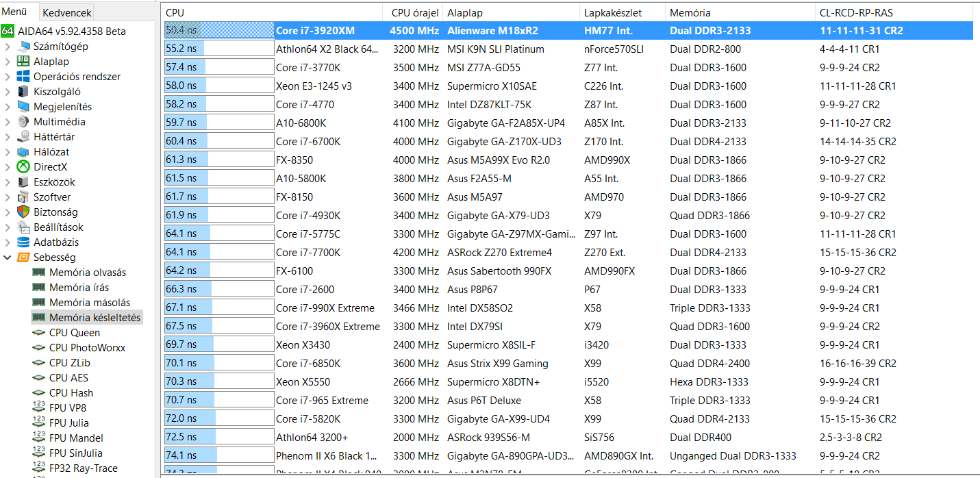Select the Háttértár storage icon
Image resolution: width=980 pixels, height=478 pixels.
coord(23,137)
